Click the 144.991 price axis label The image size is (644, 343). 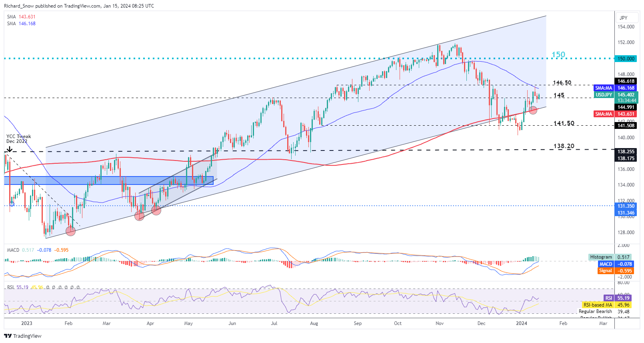[x=626, y=107]
